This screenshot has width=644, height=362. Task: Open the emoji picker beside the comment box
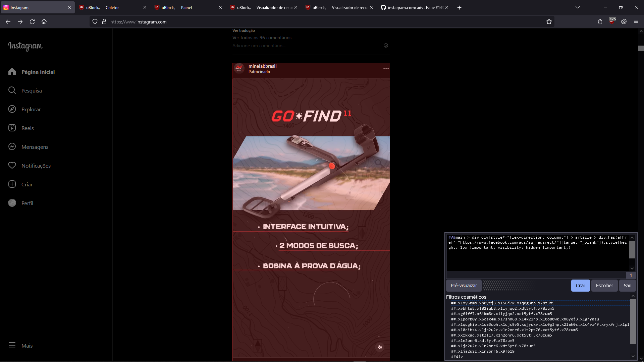click(x=386, y=45)
